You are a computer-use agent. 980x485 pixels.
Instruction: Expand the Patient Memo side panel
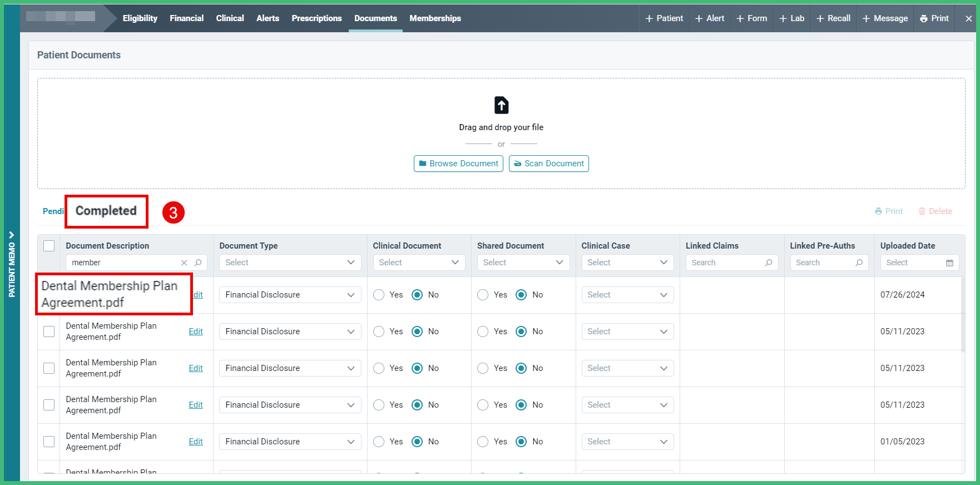click(x=12, y=264)
